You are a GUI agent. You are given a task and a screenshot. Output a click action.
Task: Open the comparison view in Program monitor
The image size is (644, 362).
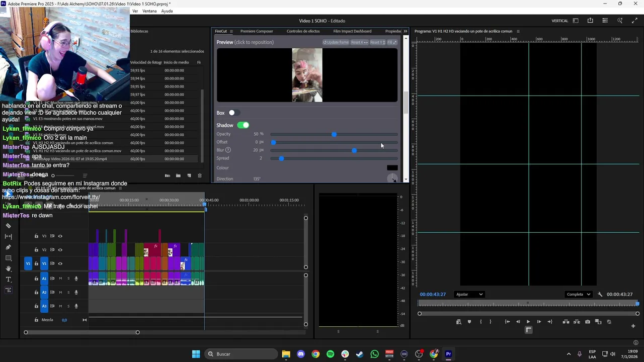[598, 322]
